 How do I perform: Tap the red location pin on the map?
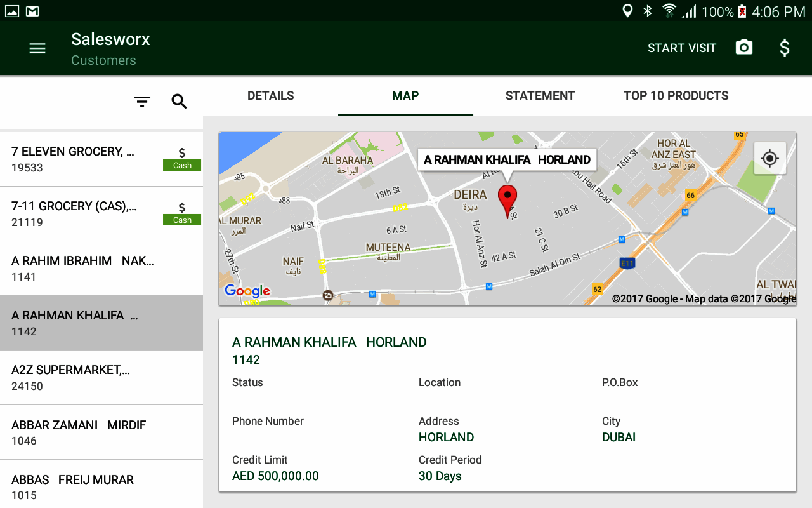[x=507, y=201]
